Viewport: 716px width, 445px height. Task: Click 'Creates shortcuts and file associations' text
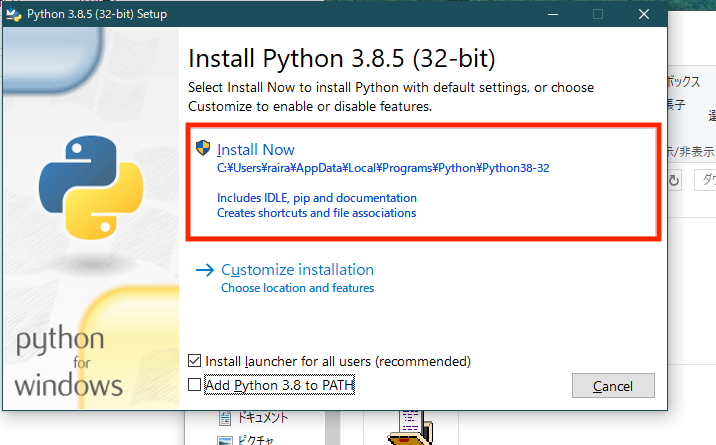316,213
